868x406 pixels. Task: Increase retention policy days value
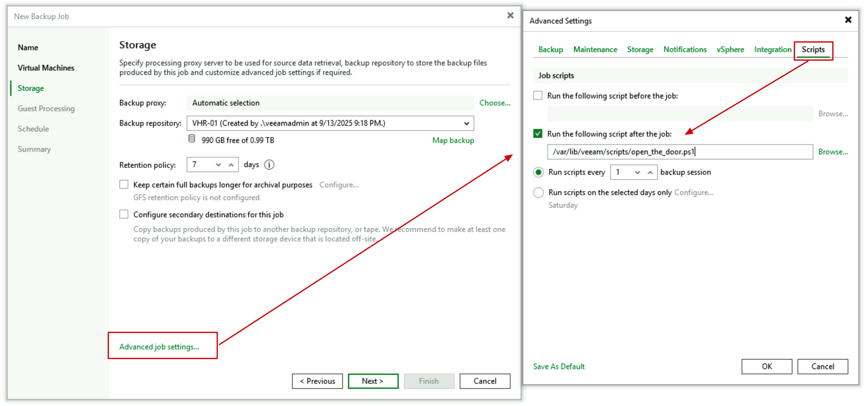[x=231, y=165]
